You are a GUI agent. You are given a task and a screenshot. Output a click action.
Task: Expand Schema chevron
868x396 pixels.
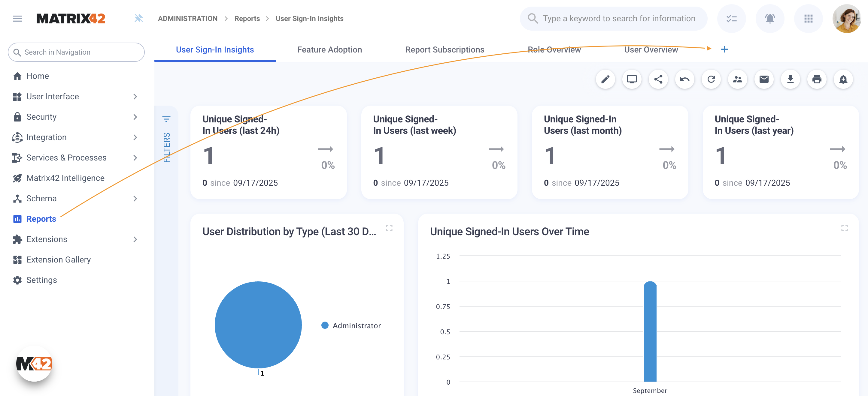pyautogui.click(x=135, y=199)
